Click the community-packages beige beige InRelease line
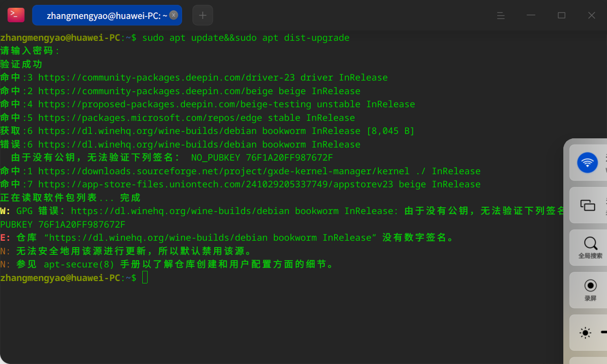This screenshot has width=607, height=364. pyautogui.click(x=180, y=91)
